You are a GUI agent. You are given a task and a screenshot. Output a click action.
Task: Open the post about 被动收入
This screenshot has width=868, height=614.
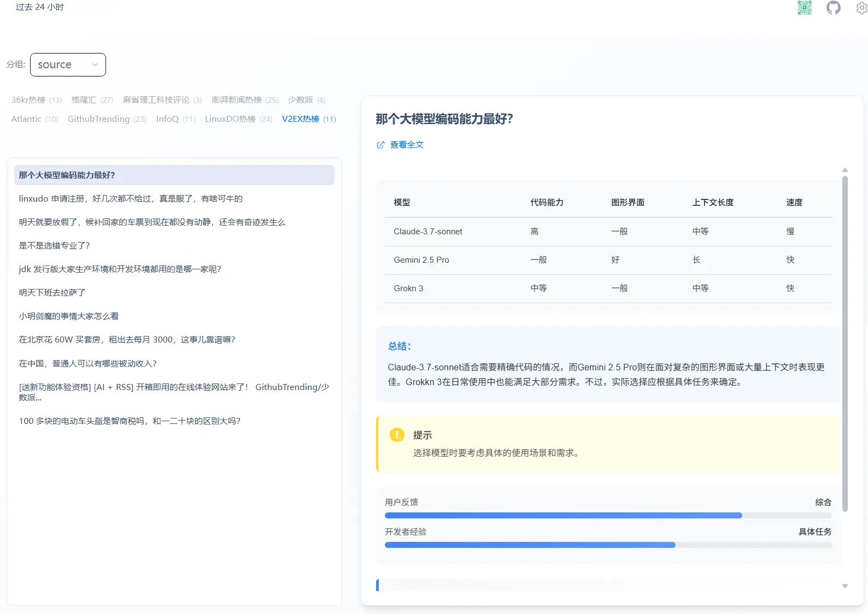pyautogui.click(x=174, y=364)
